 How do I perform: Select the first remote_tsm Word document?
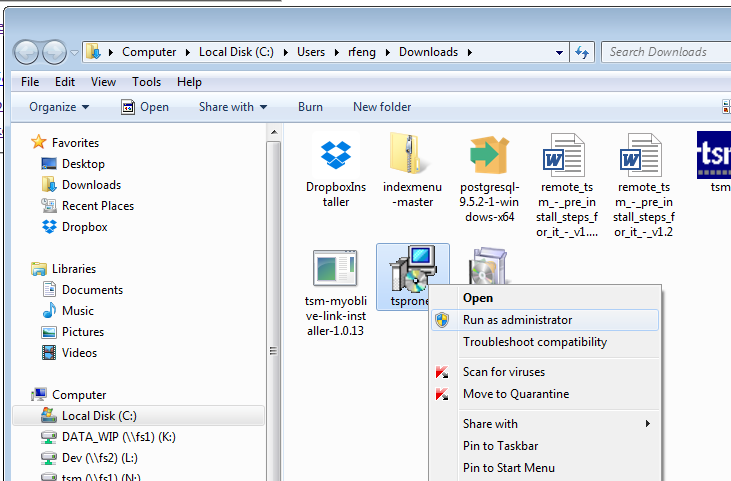tap(565, 158)
